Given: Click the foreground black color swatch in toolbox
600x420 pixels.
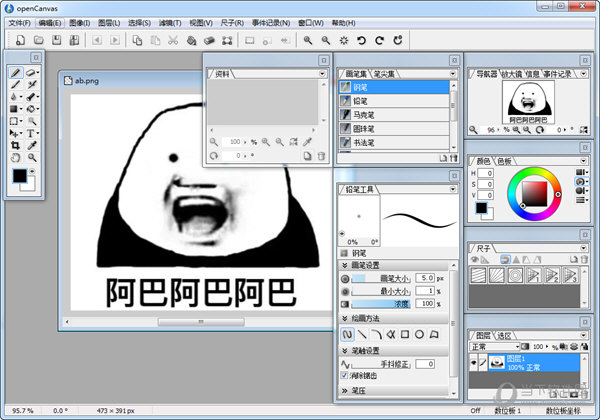Looking at the screenshot, I should 20,176.
